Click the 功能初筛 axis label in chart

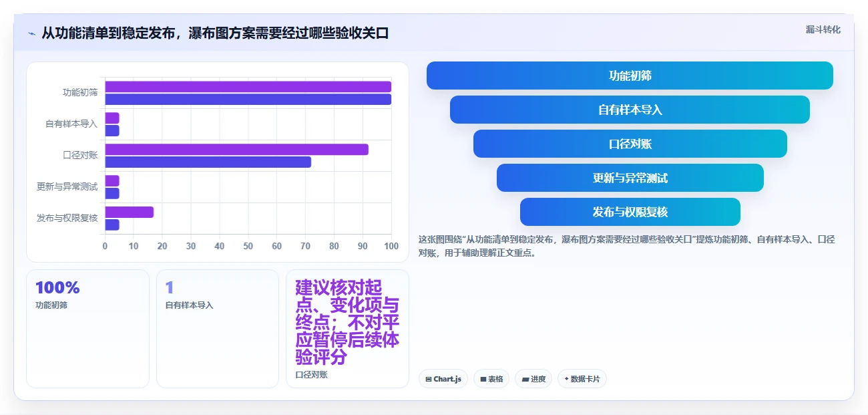[x=80, y=92]
